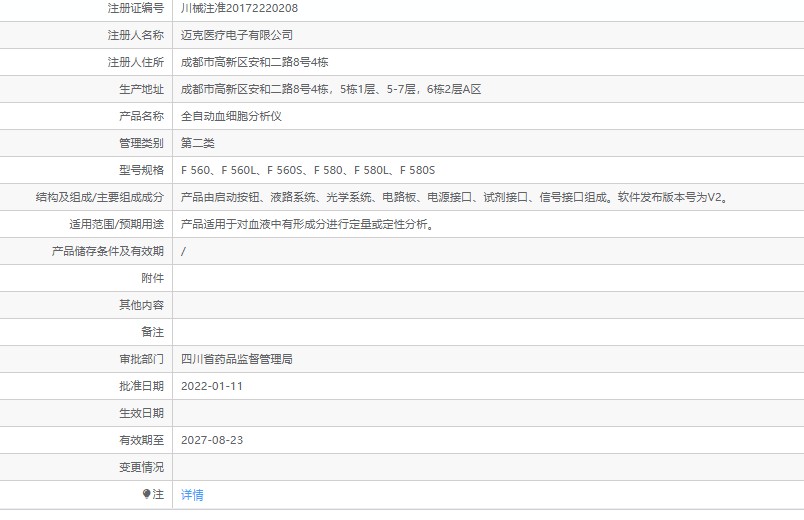Viewport: 804px width, 520px height.
Task: Select management class value 第二类
Action: click(197, 143)
